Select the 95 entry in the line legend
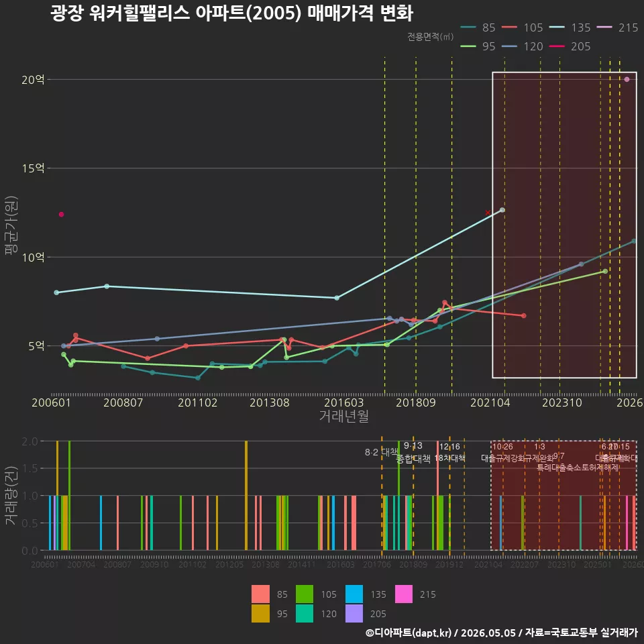The height and width of the screenshot is (644, 644). [x=478, y=46]
